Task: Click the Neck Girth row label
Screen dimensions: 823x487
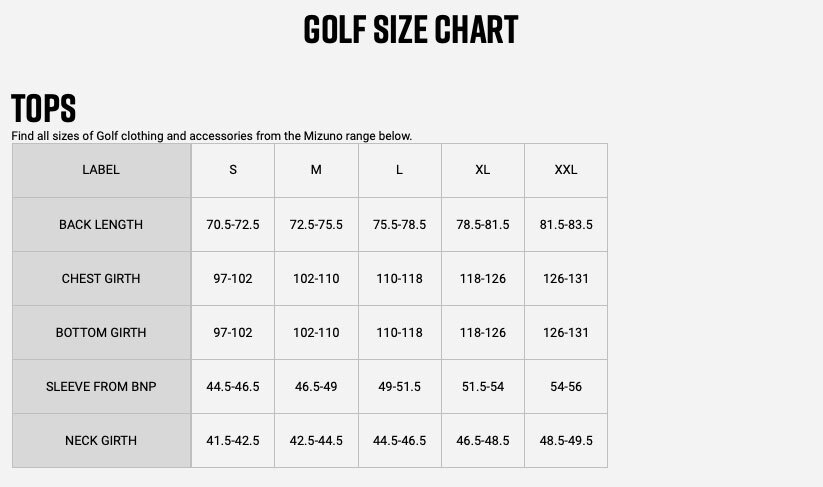Action: coord(101,440)
